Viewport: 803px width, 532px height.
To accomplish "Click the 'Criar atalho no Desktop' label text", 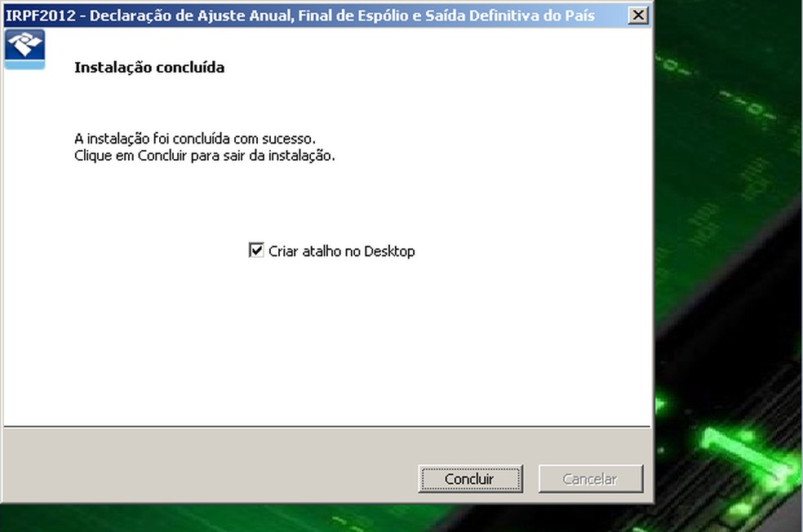I will pyautogui.click(x=342, y=251).
